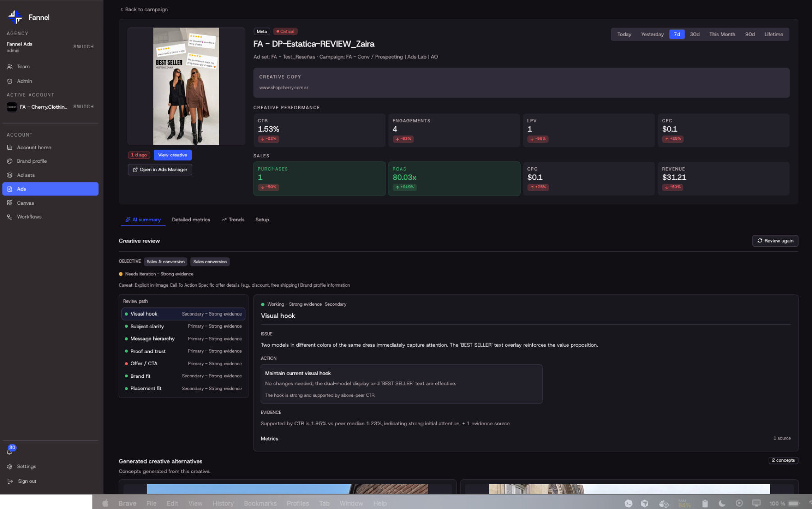Open the Purchases metric card

pos(319,179)
